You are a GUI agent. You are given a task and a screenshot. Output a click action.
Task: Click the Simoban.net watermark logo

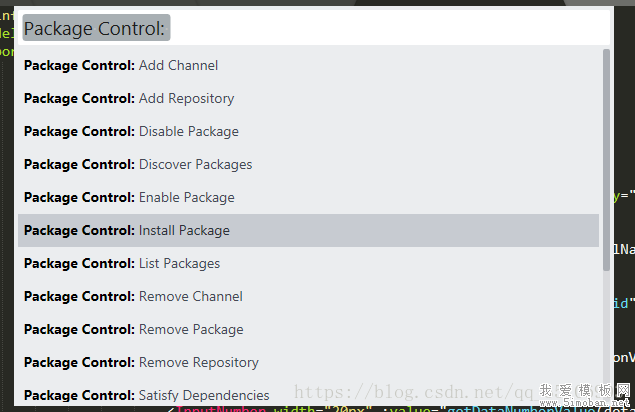pos(587,397)
